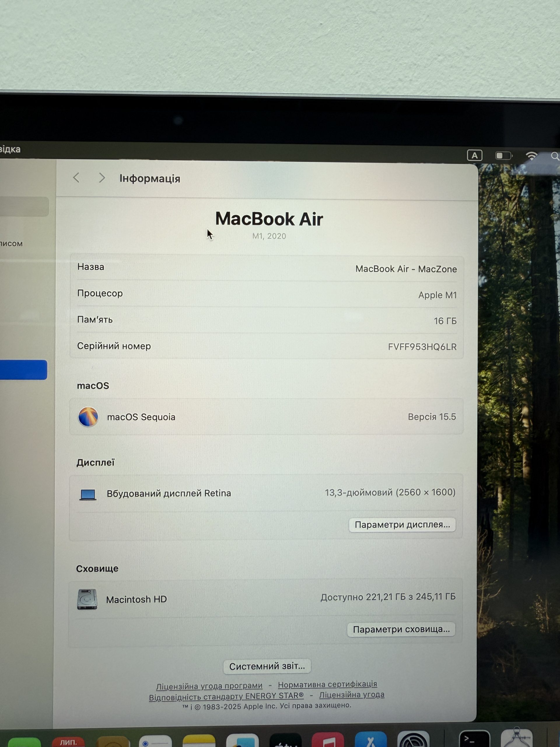Open the input source A menu bar icon
The height and width of the screenshot is (747, 560).
[x=475, y=155]
